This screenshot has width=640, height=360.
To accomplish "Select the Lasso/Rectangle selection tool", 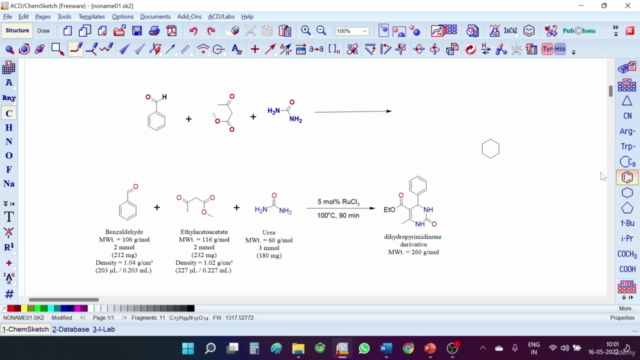I will click(x=58, y=49).
